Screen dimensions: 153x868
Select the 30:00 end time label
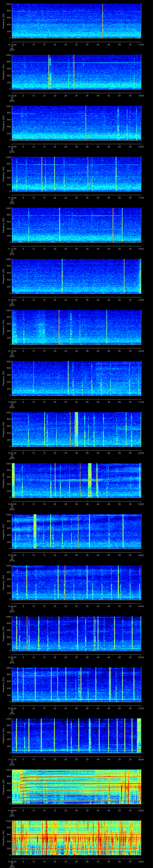pos(141,861)
